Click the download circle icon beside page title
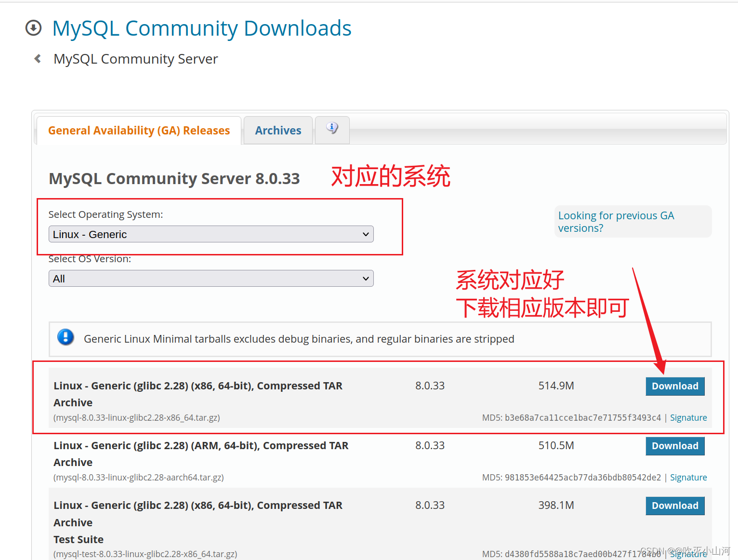The height and width of the screenshot is (560, 738). pos(33,28)
